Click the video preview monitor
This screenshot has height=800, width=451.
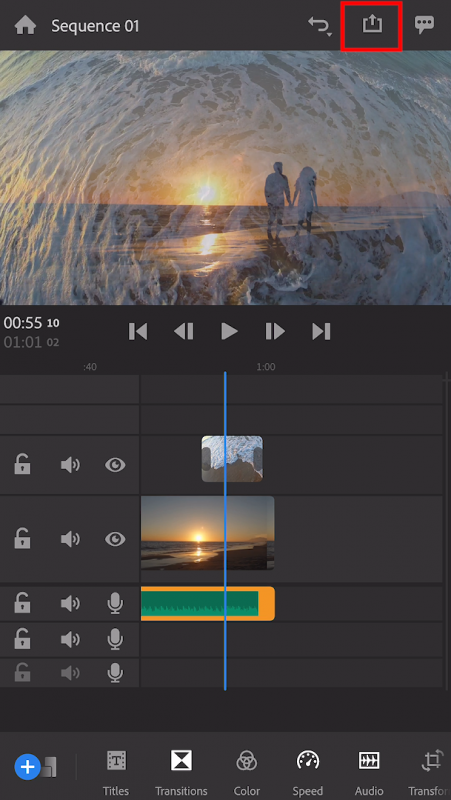(226, 177)
